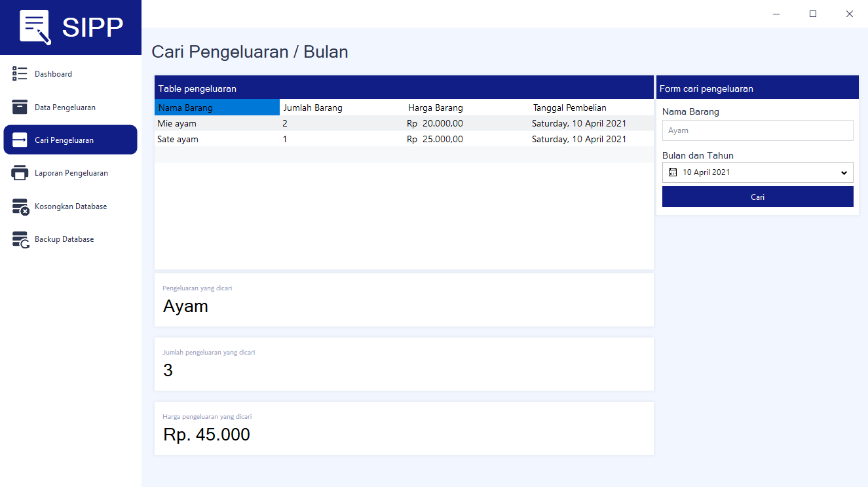The width and height of the screenshot is (868, 487).
Task: Click the Bulan dan Tahun label
Action: tap(698, 155)
